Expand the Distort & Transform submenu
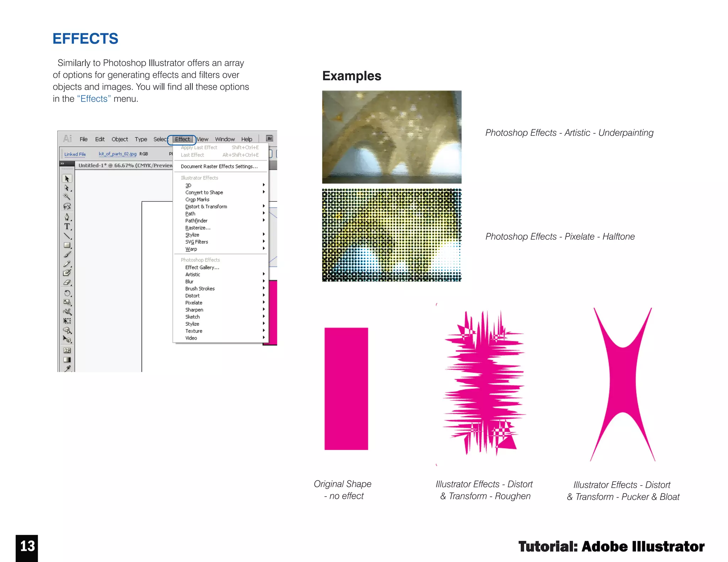728x562 pixels. click(x=206, y=206)
